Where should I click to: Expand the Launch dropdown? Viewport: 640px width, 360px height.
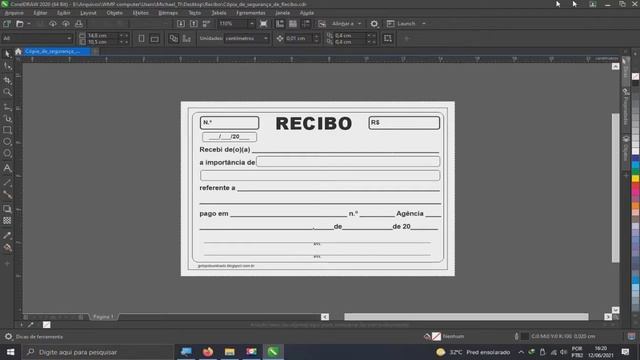[x=424, y=24]
